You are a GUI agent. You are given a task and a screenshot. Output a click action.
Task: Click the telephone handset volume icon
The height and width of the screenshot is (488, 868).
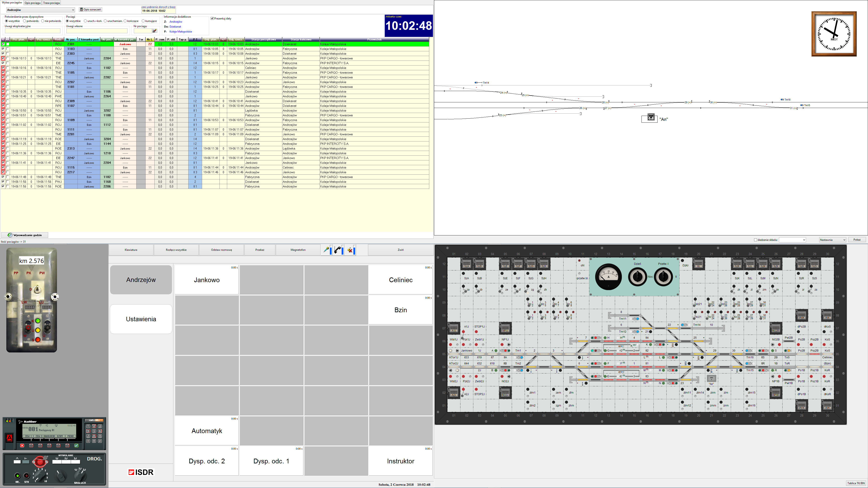338,250
